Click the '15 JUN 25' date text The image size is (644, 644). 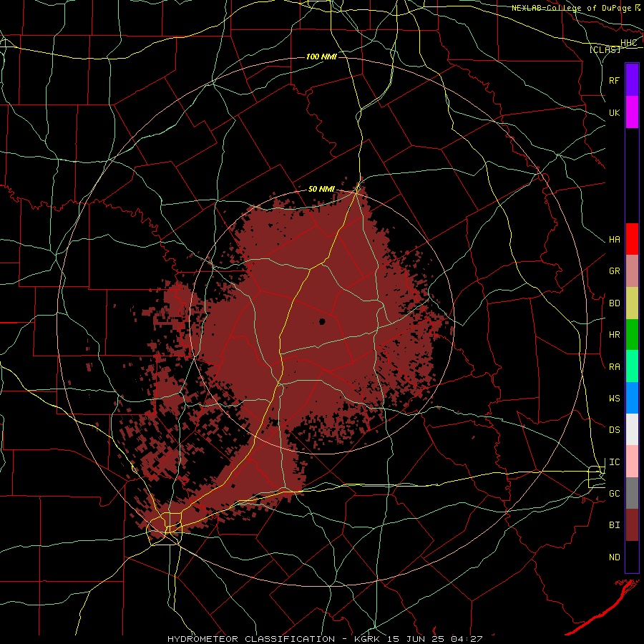pyautogui.click(x=416, y=639)
